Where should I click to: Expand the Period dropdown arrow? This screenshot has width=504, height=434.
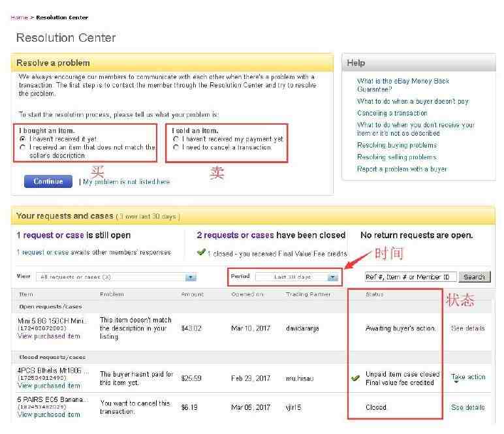point(333,277)
